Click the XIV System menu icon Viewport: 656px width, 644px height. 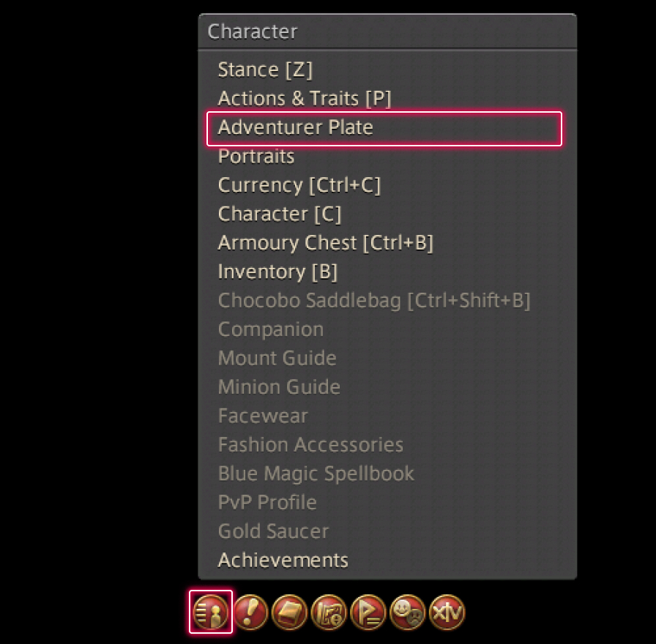pyautogui.click(x=447, y=611)
